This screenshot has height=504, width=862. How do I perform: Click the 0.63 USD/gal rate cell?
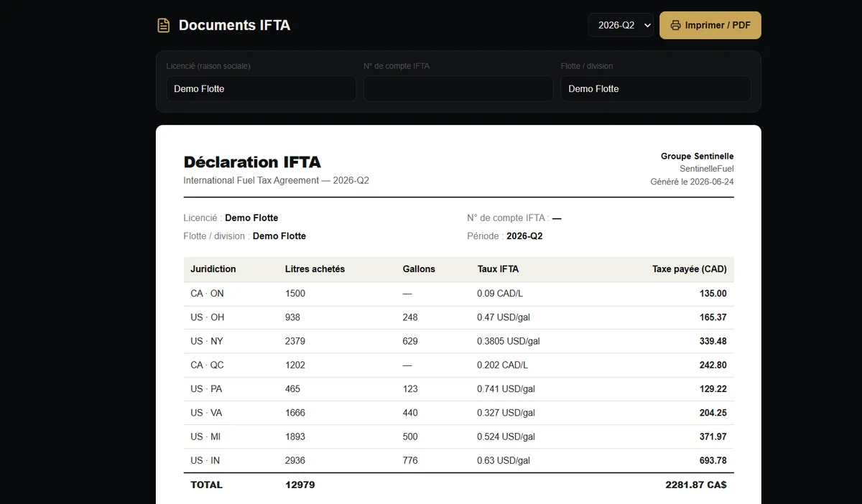click(x=504, y=460)
